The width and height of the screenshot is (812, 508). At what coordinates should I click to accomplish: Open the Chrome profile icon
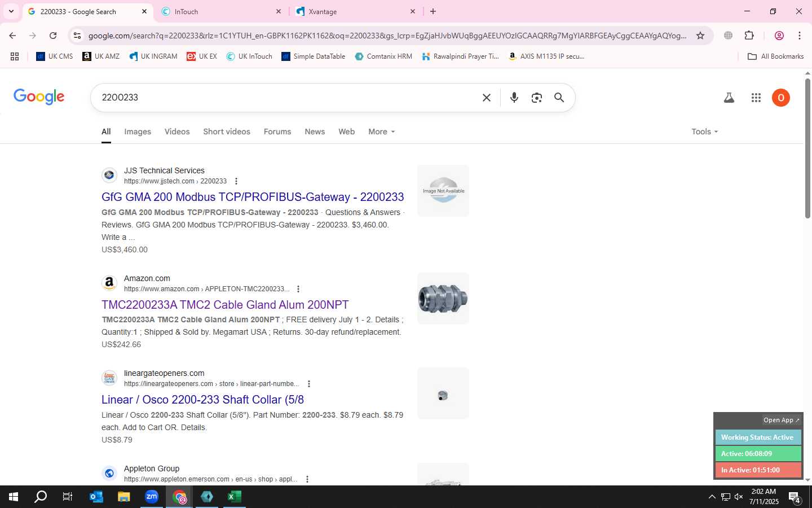point(779,36)
